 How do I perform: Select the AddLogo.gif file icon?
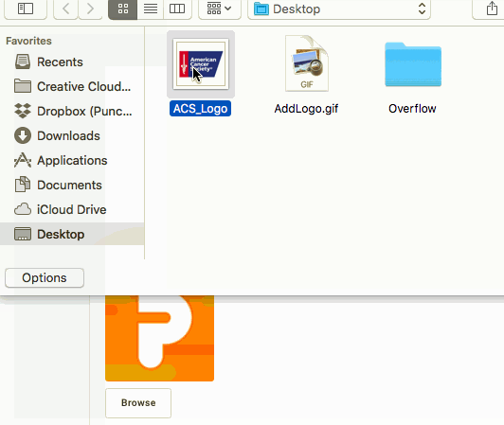pyautogui.click(x=307, y=63)
